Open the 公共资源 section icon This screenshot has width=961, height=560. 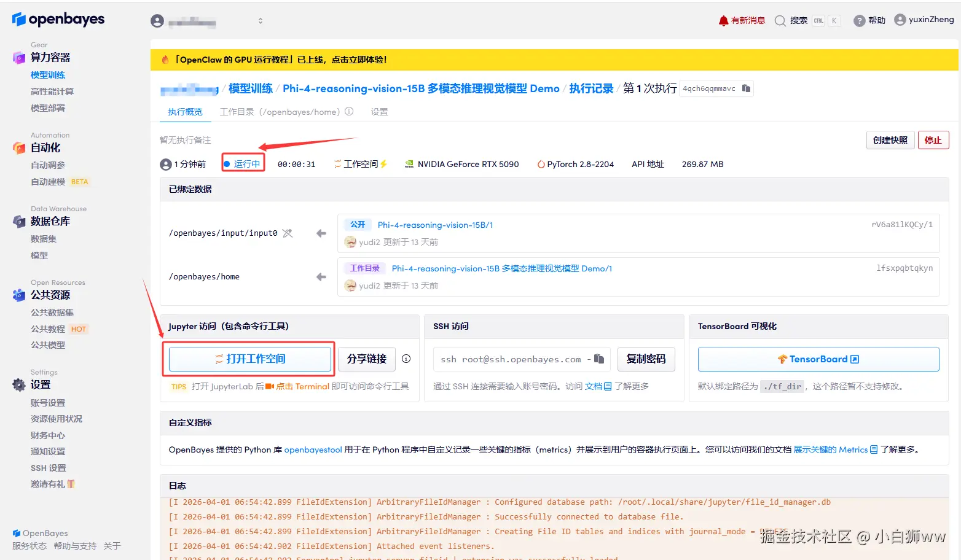pyautogui.click(x=19, y=295)
